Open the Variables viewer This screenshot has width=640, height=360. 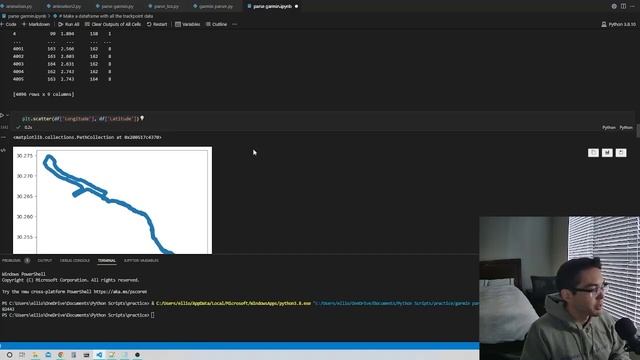point(187,24)
